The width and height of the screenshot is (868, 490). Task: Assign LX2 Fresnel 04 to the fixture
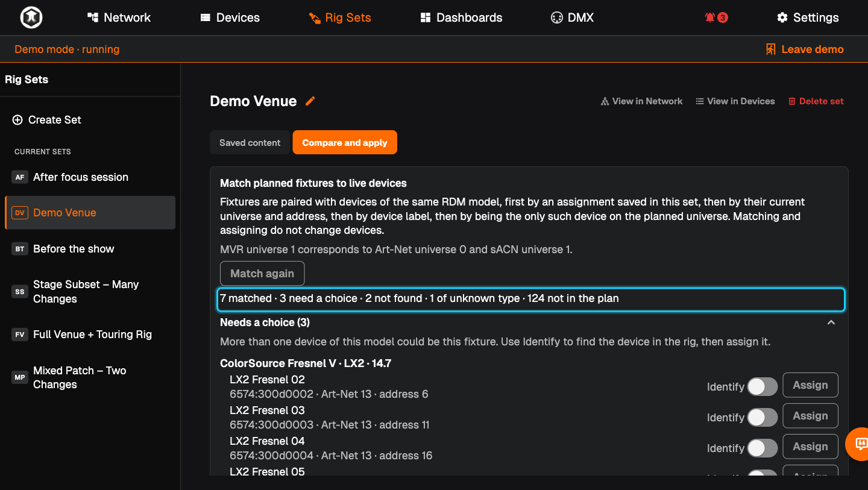pos(810,447)
